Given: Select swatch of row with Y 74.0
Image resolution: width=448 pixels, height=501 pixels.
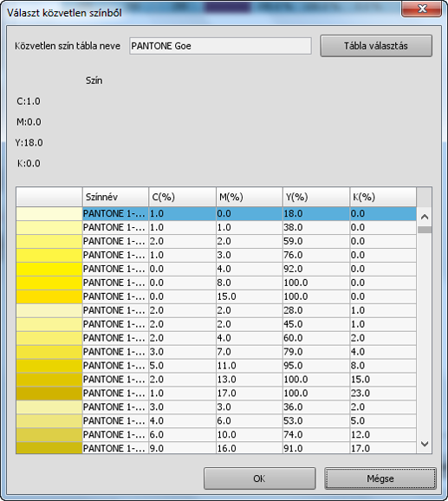Looking at the screenshot, I should point(49,435).
